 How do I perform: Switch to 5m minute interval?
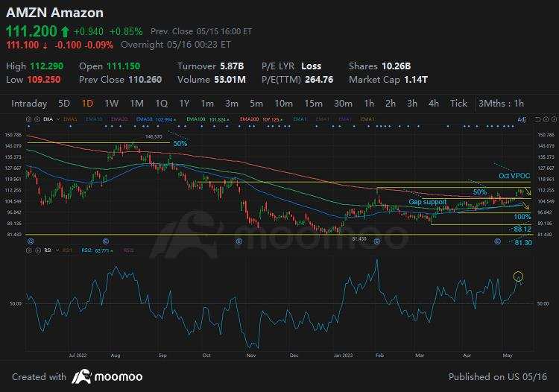pyautogui.click(x=256, y=104)
